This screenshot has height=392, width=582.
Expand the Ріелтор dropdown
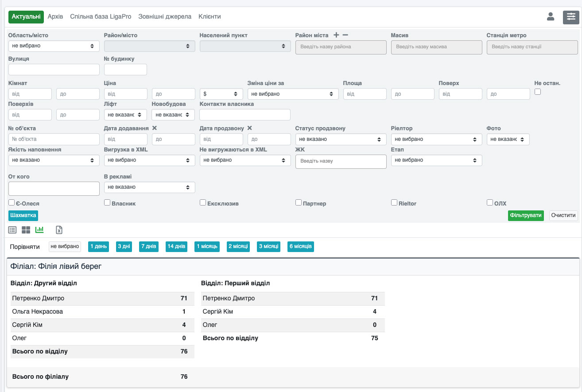tap(436, 139)
